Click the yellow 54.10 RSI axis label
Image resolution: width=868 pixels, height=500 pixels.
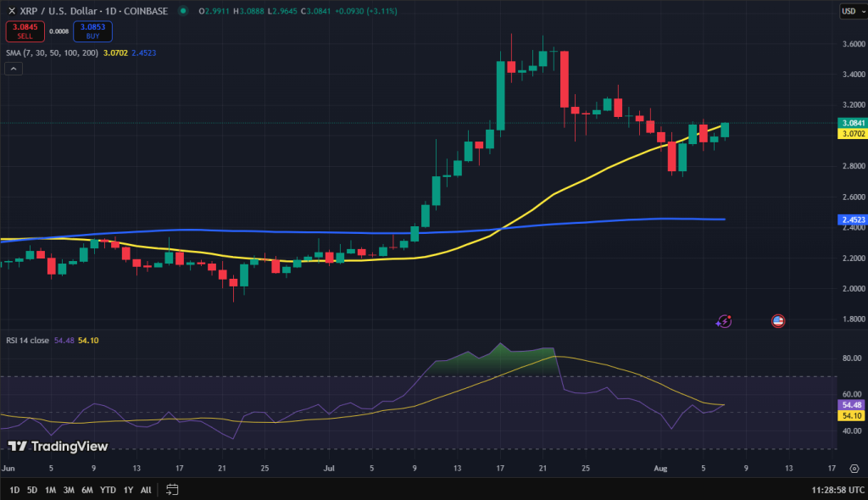(851, 416)
